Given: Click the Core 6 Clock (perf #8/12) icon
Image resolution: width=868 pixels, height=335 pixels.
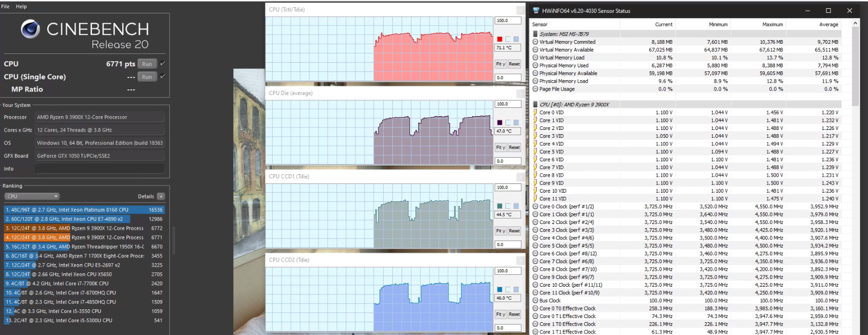Looking at the screenshot, I should point(535,253).
